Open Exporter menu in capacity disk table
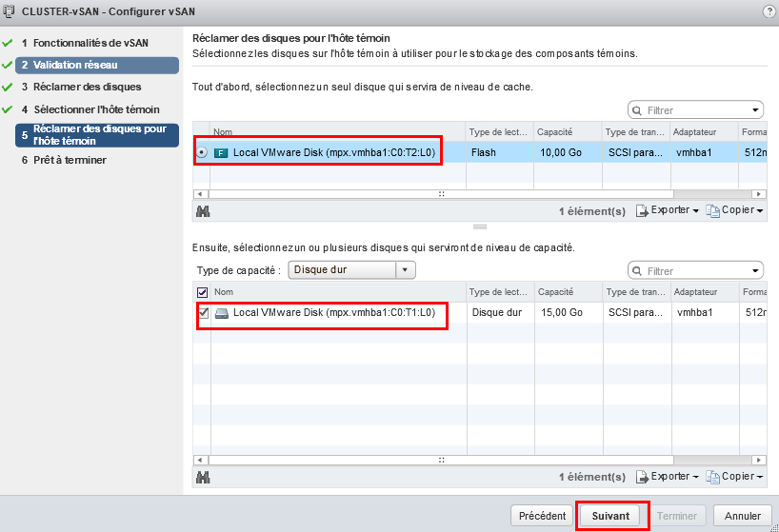 (668, 477)
